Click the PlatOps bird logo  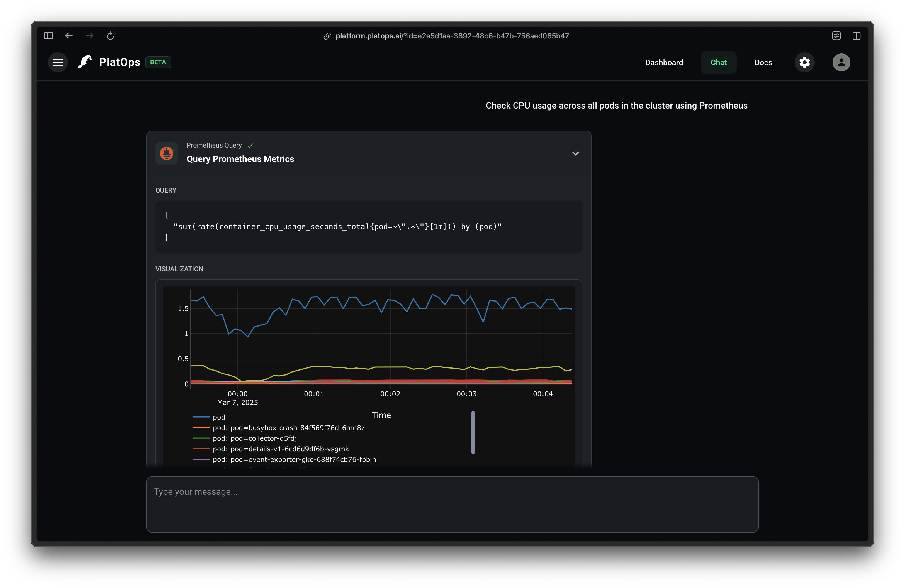(85, 62)
